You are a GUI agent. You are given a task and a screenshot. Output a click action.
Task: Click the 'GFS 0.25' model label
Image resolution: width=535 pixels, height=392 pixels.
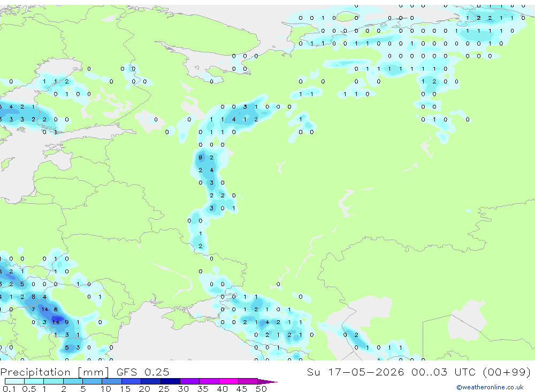[143, 372]
